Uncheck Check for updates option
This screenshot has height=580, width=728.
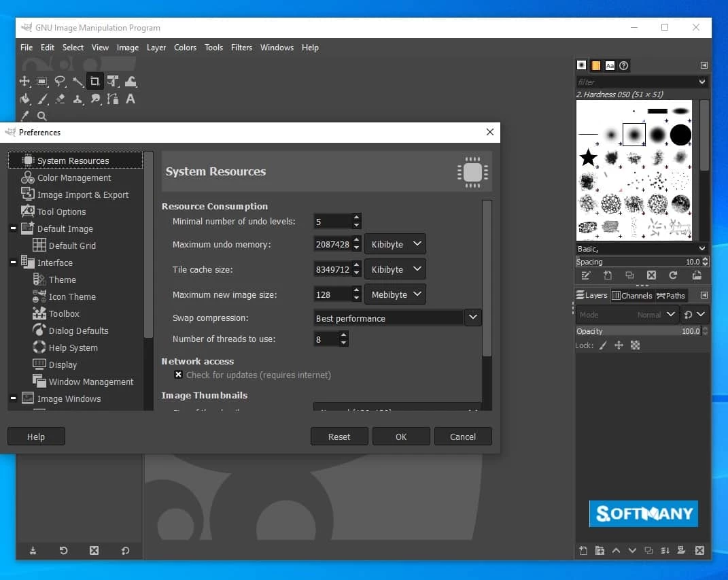point(178,375)
